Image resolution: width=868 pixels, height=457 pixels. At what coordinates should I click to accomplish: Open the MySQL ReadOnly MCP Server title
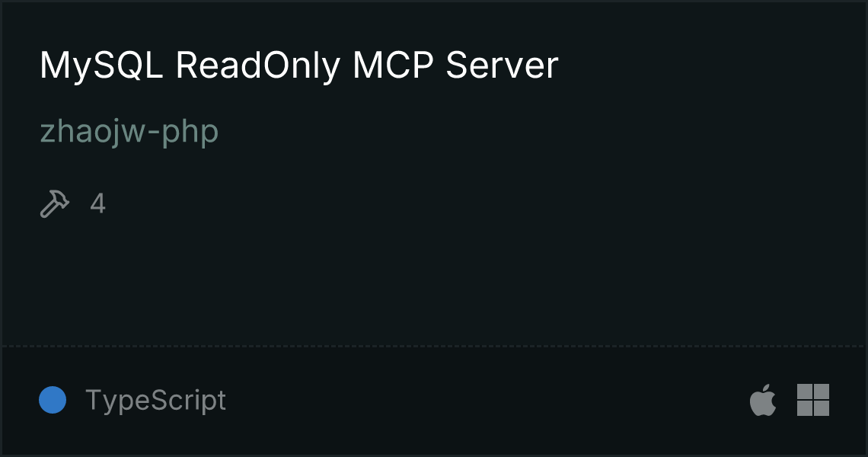tap(299, 66)
